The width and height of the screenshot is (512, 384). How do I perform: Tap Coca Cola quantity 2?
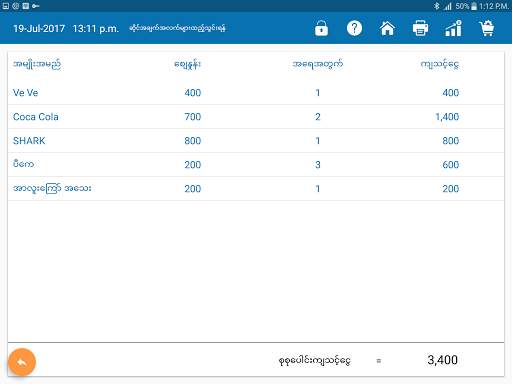pyautogui.click(x=318, y=117)
